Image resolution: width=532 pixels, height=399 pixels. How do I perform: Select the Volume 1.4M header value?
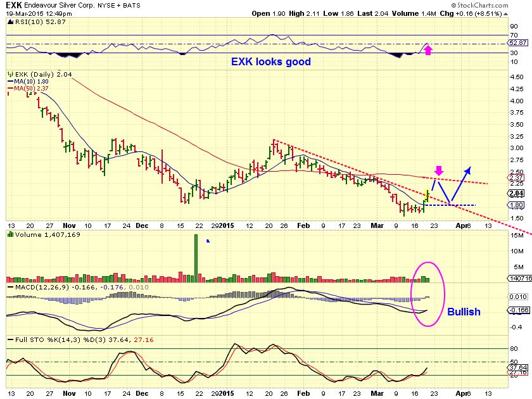tap(414, 13)
